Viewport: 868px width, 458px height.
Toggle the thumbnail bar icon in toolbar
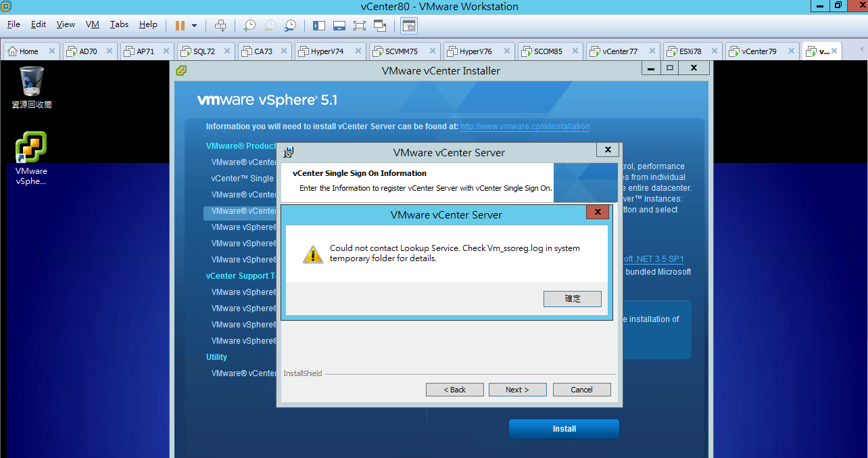[x=339, y=25]
